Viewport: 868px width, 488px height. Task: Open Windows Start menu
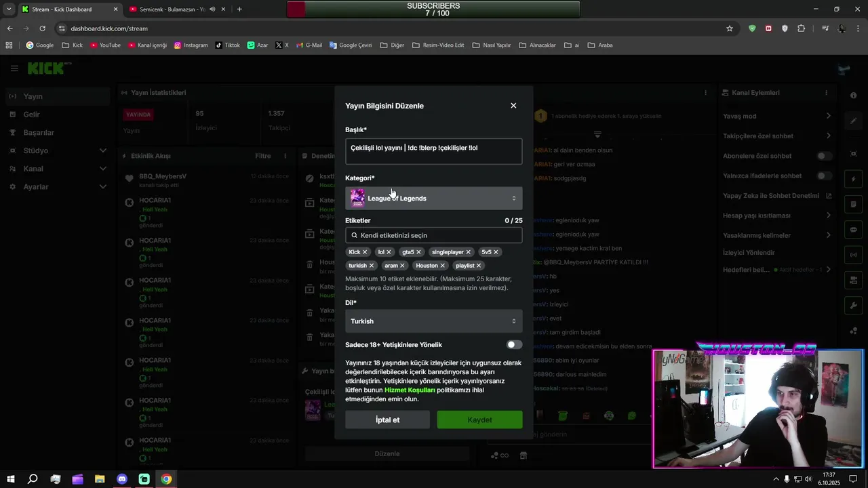point(10,479)
